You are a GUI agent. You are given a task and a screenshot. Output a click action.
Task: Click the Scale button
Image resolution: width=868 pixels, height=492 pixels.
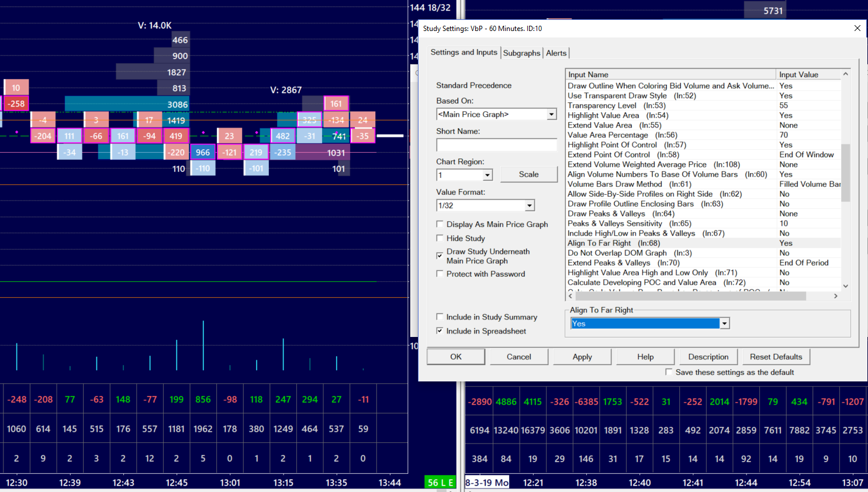pos(528,174)
